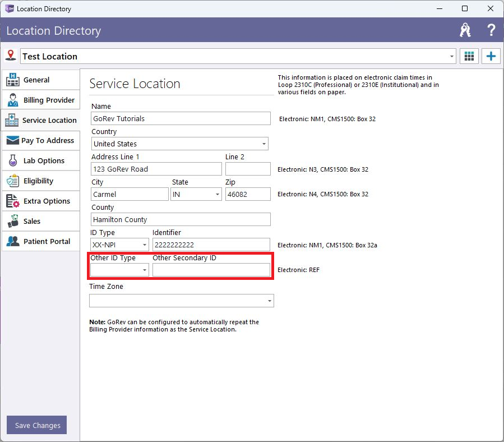The height and width of the screenshot is (442, 504).
Task: Close the Location Directory window
Action: click(491, 8)
